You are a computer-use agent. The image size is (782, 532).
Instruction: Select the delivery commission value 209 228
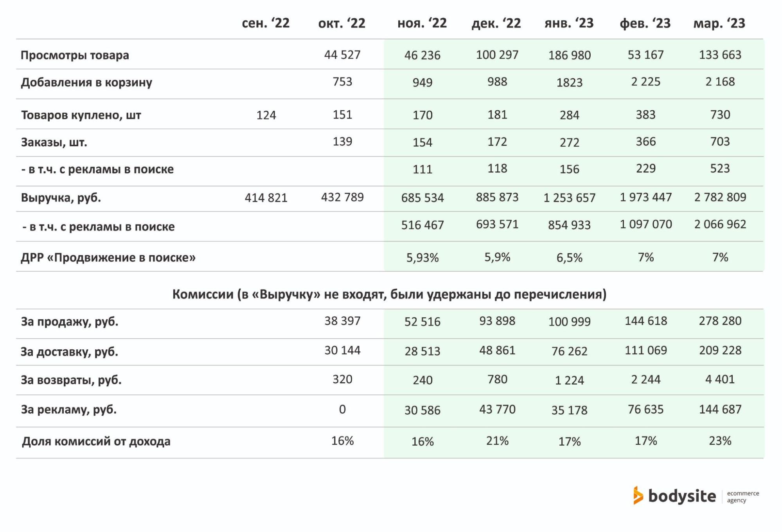click(720, 350)
